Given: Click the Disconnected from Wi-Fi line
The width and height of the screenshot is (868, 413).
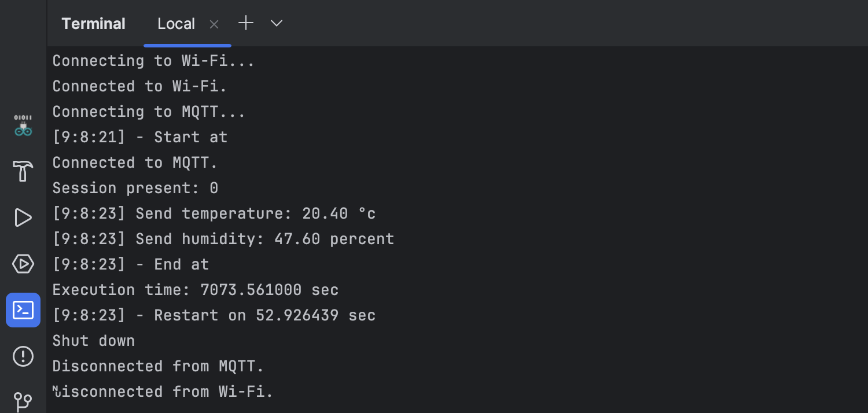Looking at the screenshot, I should coord(162,392).
